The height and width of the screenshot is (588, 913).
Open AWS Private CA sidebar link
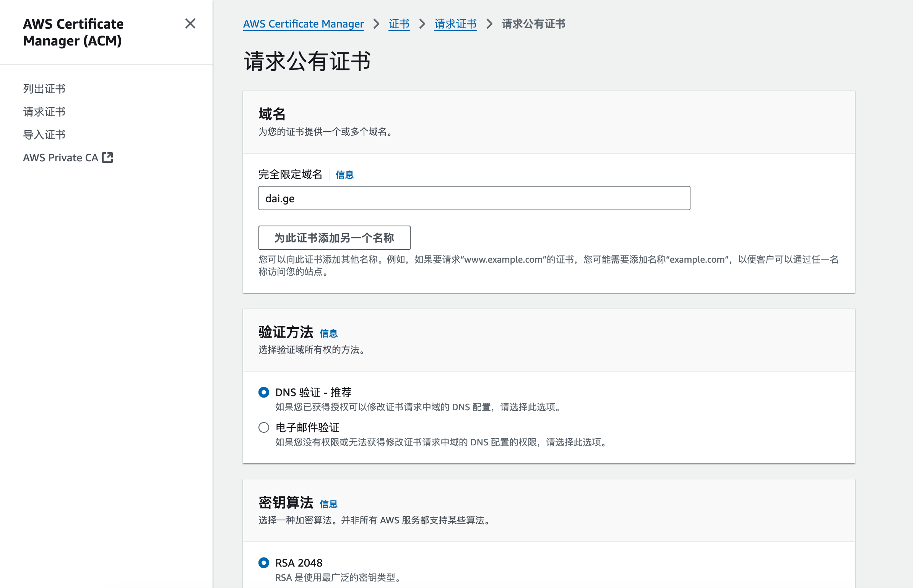click(x=68, y=158)
